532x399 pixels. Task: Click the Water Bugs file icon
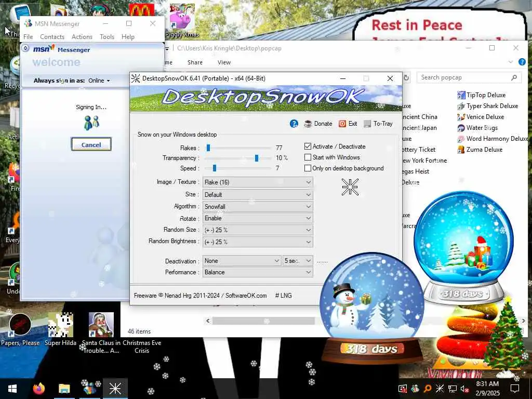[x=461, y=128]
